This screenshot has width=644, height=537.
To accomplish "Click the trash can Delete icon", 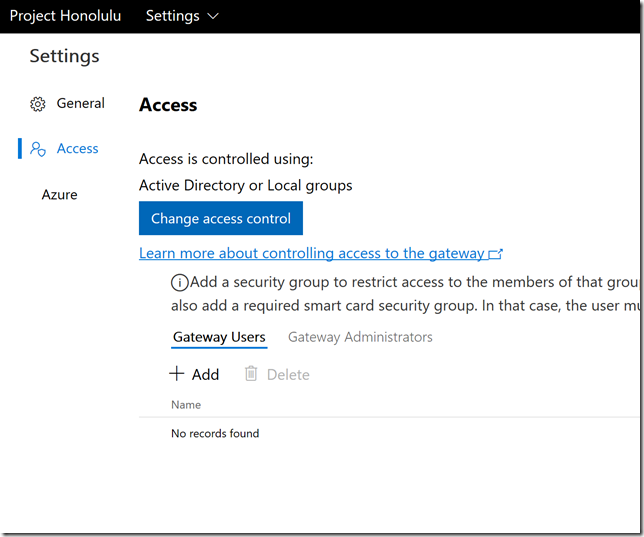I will [x=251, y=374].
